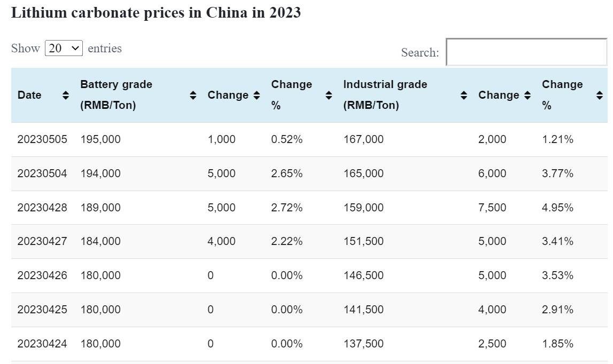
Task: Select the 20230424 date cell
Action: [x=42, y=344]
